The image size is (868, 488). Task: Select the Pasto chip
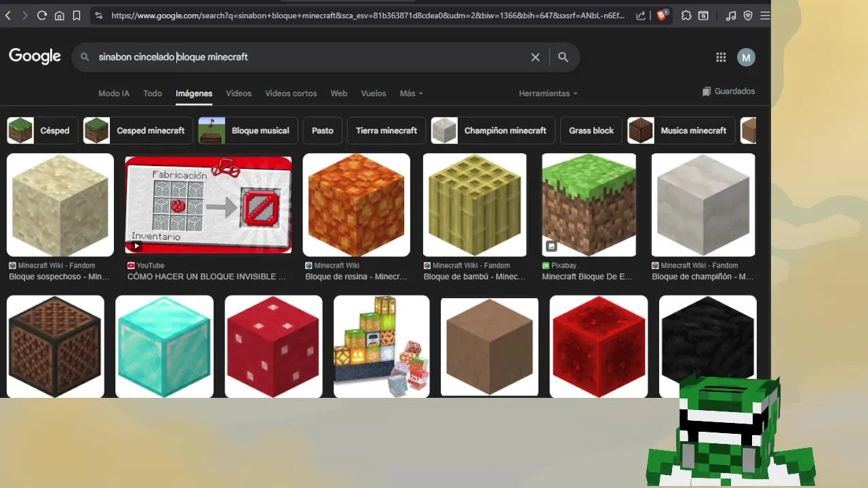(323, 131)
